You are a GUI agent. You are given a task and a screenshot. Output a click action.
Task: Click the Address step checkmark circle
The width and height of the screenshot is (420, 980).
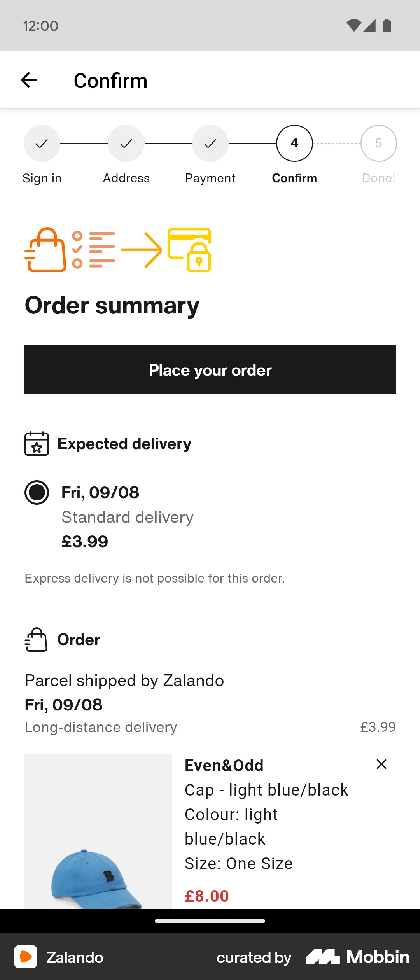(x=126, y=143)
